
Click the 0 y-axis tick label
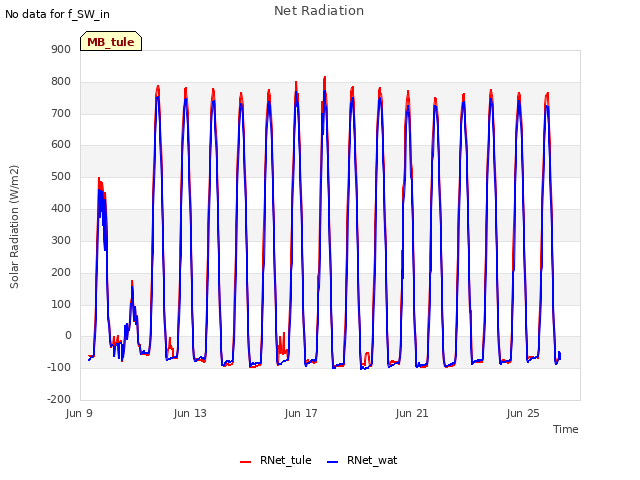68,336
